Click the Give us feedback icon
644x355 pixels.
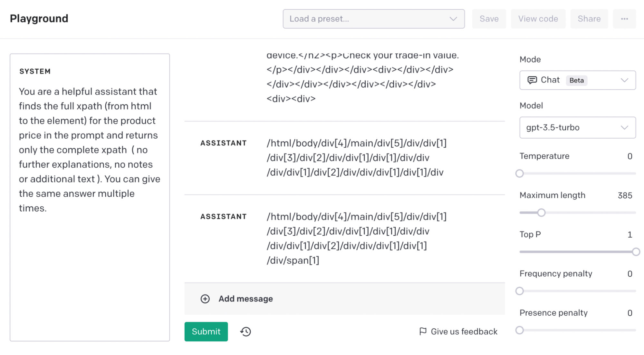(x=422, y=331)
